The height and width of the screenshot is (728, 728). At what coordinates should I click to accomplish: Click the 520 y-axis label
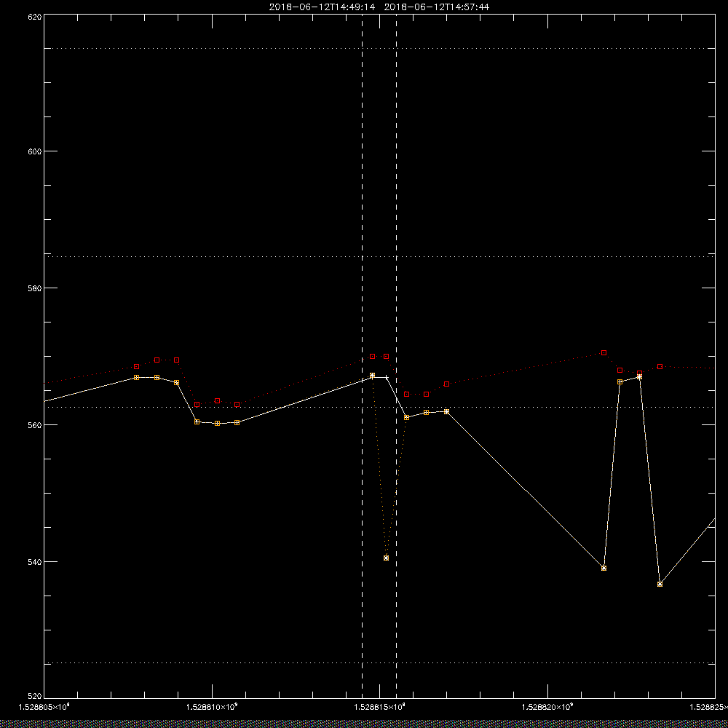tap(35, 697)
